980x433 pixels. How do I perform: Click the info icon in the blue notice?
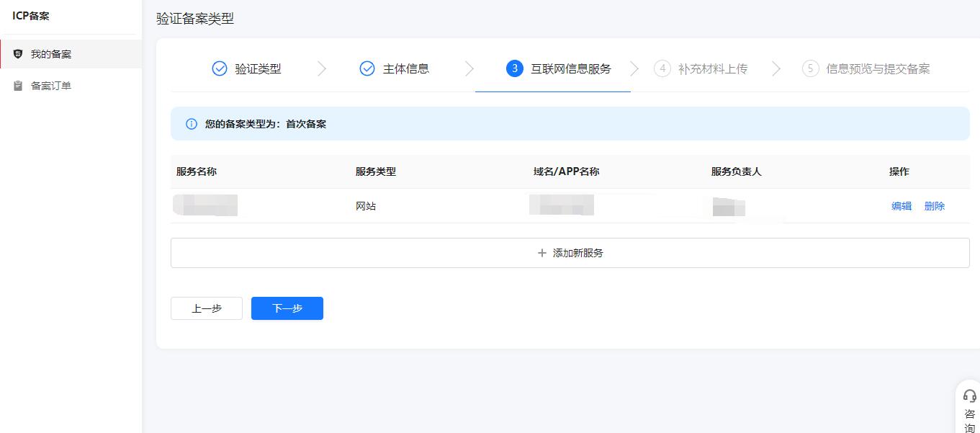coord(192,124)
